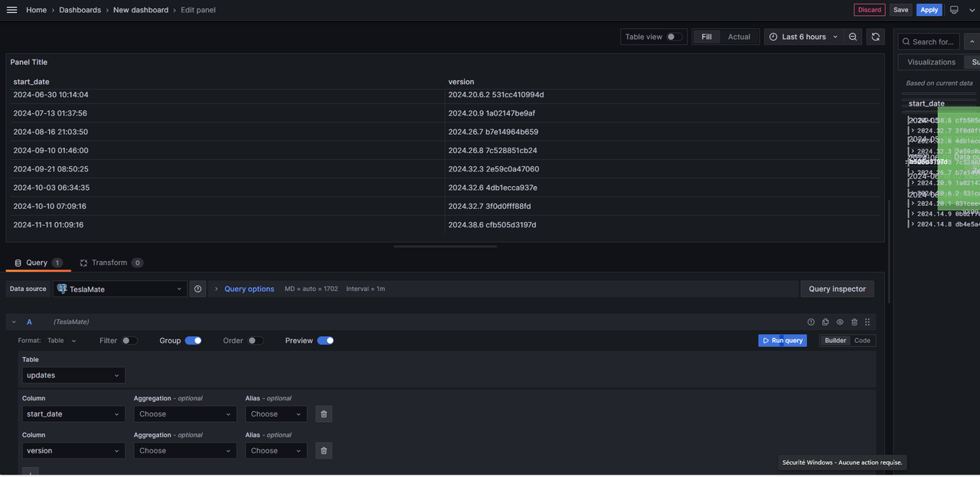Image resolution: width=980 pixels, height=477 pixels.
Task: Open Aggregation dropdown for start_date column
Action: coord(185,414)
